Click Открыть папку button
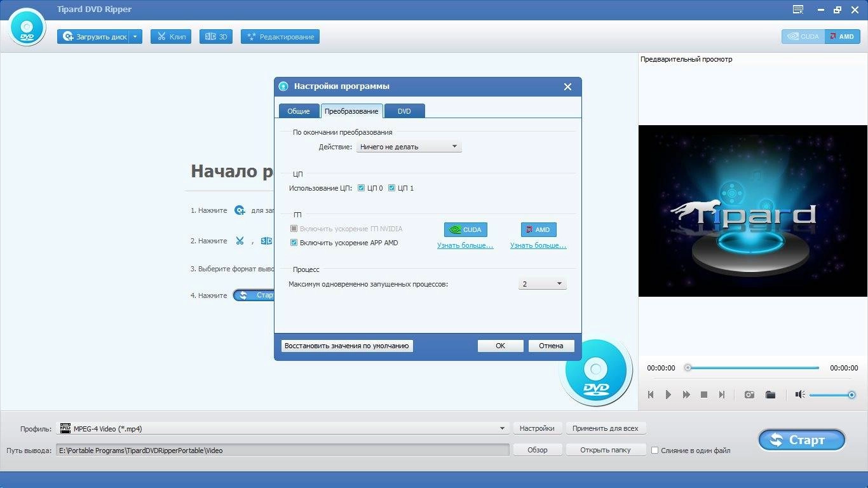This screenshot has height=488, width=868. tap(606, 450)
